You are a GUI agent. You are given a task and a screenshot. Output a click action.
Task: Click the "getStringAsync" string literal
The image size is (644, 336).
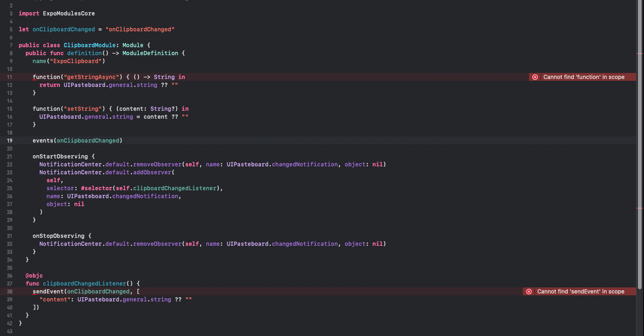tap(91, 77)
